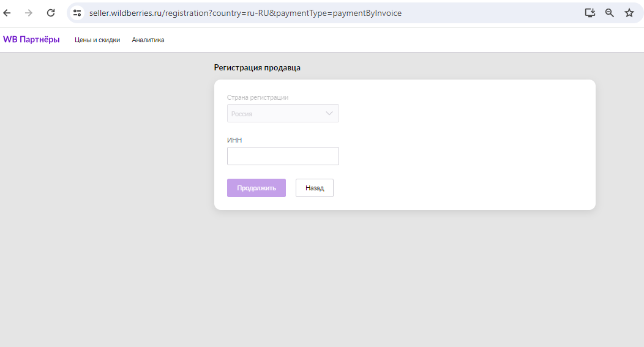Click the Назад button

pyautogui.click(x=315, y=188)
